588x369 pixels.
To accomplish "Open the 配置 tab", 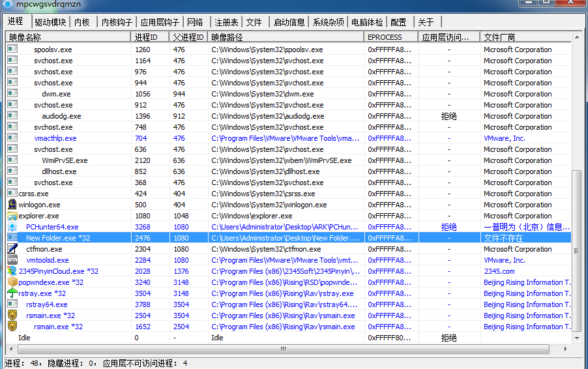I will click(398, 22).
